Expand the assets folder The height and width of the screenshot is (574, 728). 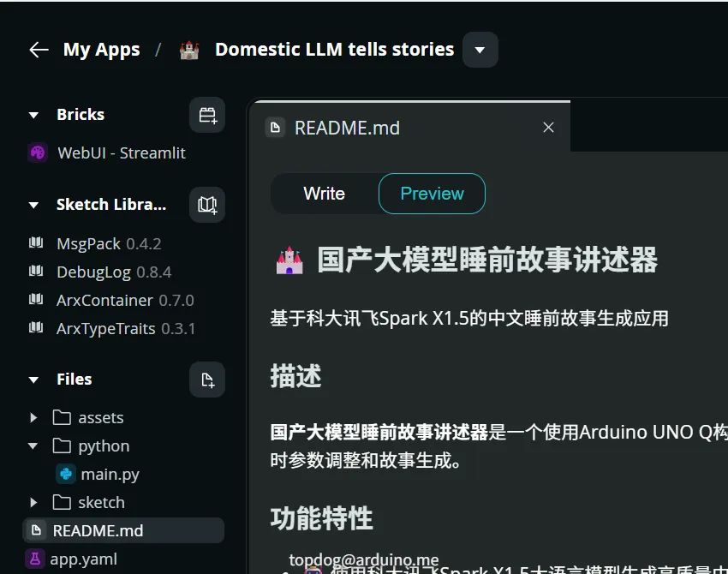[33, 417]
